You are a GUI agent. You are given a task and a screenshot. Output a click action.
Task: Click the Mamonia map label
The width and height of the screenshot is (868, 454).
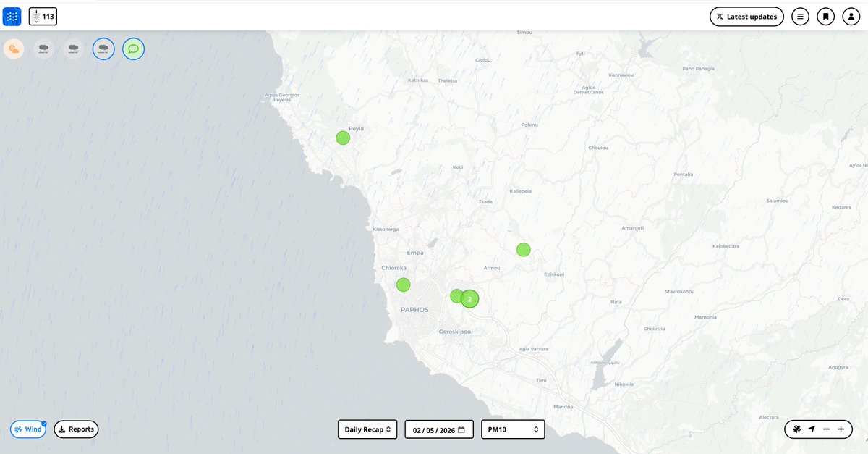pos(705,317)
